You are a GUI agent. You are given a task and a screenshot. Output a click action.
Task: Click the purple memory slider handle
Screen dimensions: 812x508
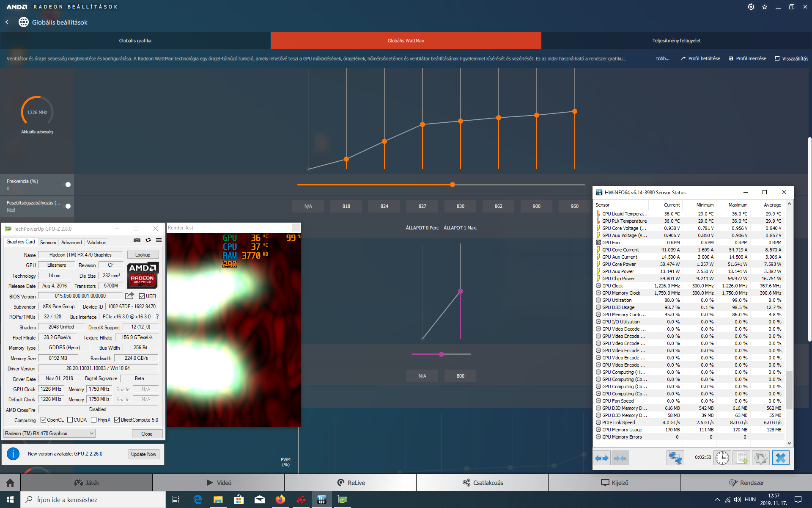point(442,354)
